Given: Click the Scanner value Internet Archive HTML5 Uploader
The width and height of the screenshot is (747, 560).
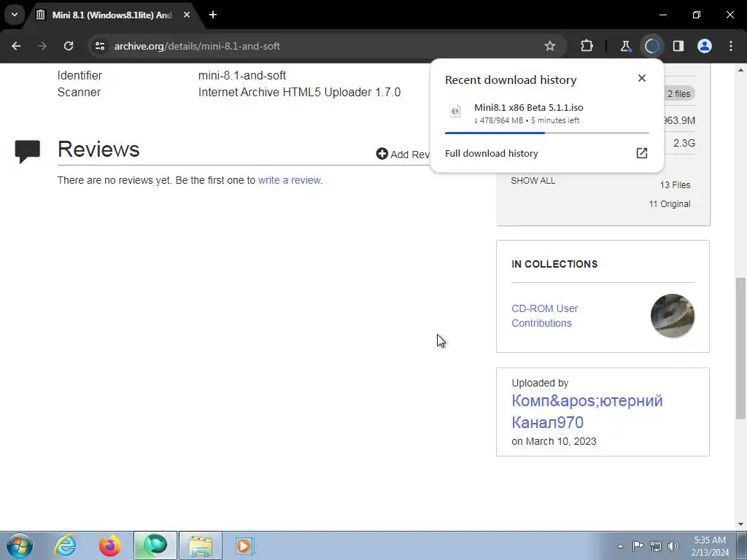Looking at the screenshot, I should tap(299, 93).
